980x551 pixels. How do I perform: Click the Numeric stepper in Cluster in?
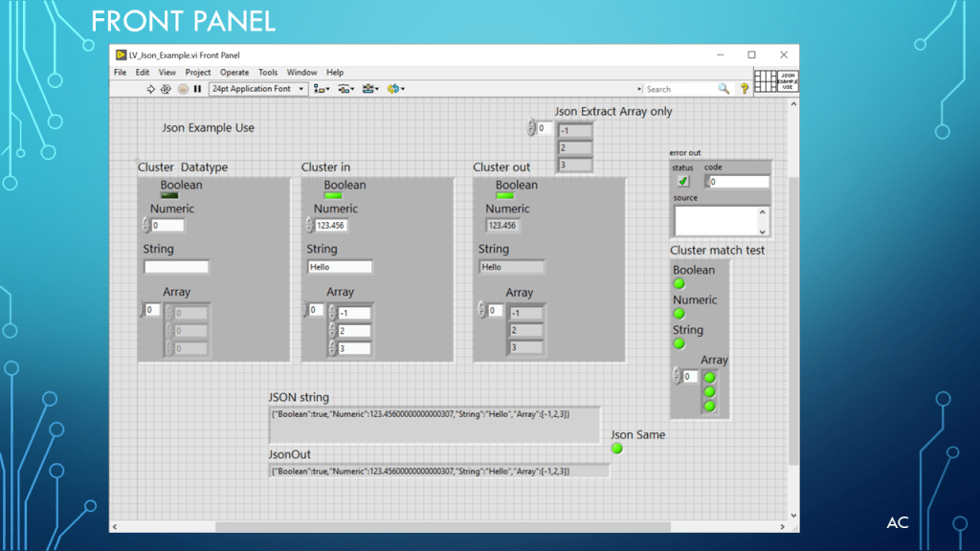coord(310,226)
